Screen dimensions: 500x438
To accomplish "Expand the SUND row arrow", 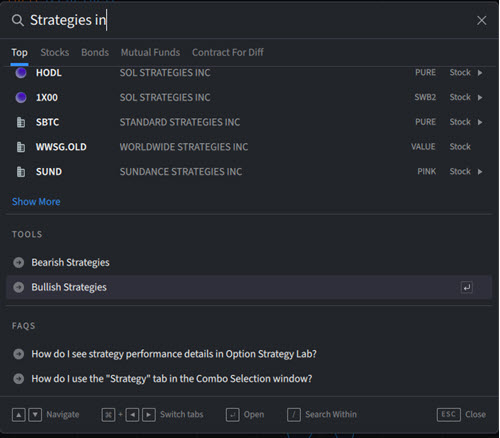I will pyautogui.click(x=480, y=172).
